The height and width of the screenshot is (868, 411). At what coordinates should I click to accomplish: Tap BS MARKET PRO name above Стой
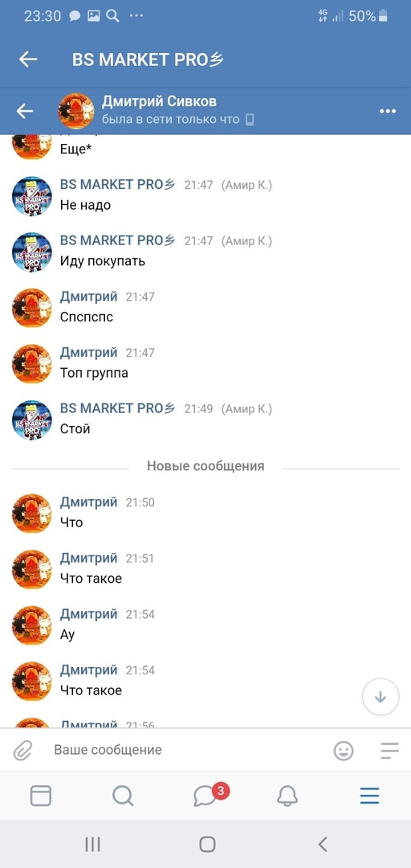117,408
